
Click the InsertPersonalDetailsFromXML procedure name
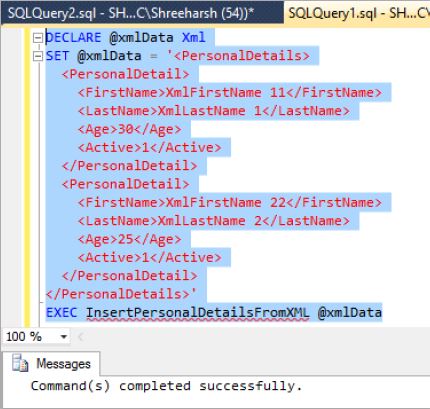[197, 313]
